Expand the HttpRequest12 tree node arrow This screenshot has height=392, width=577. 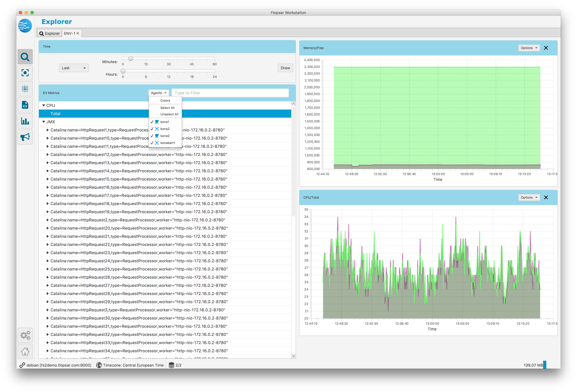[x=47, y=154]
